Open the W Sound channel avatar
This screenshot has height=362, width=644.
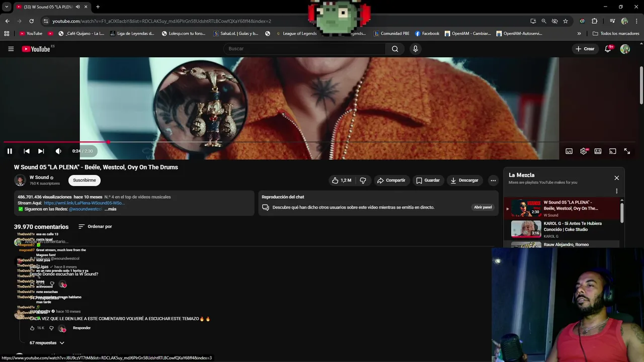pyautogui.click(x=20, y=180)
